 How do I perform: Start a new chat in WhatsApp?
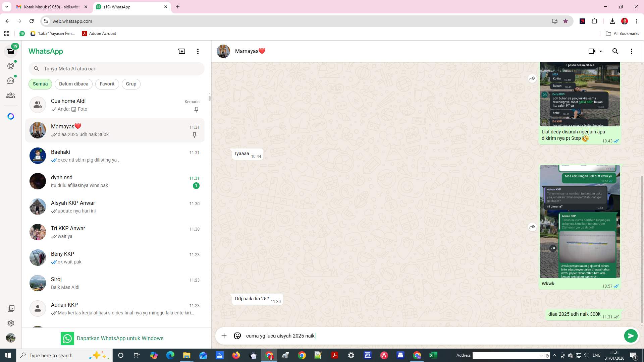point(181,51)
